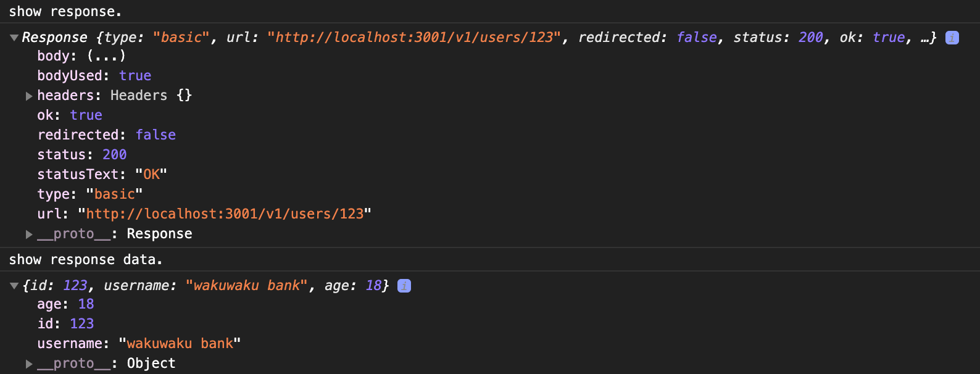Click the redirected false value
Viewport: 980px width, 374px height.
click(156, 135)
